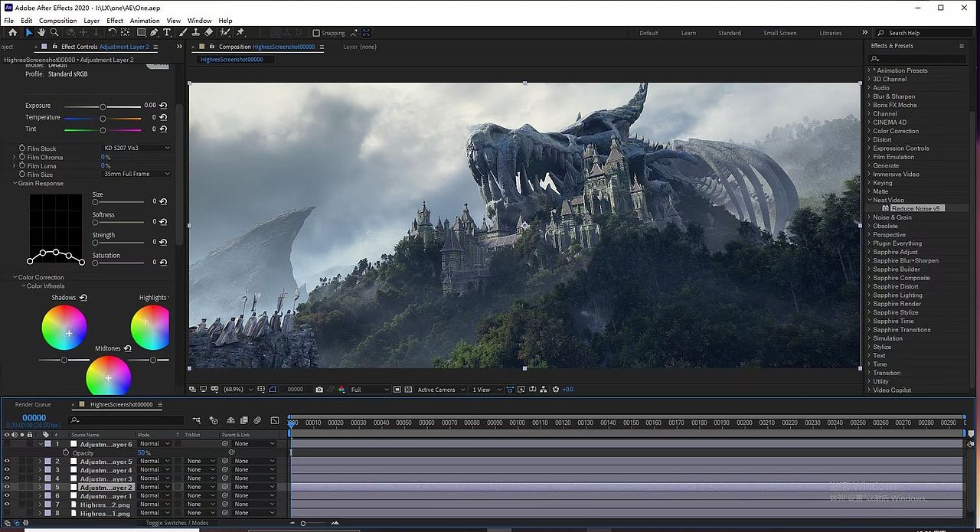
Task: Switch to the Small Screen workspace
Action: pos(779,33)
